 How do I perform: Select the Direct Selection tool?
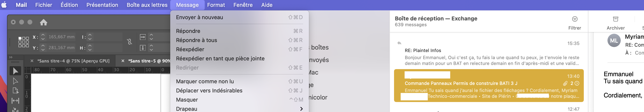15,81
